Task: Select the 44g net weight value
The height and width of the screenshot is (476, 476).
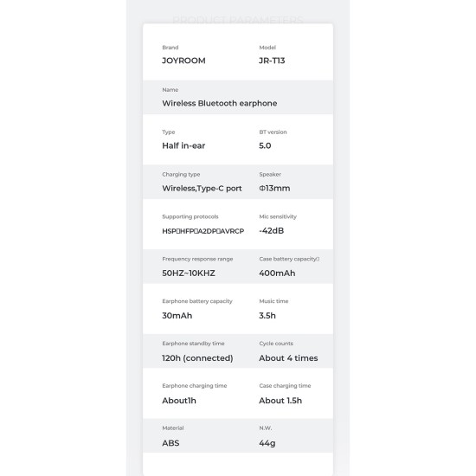Action: [267, 443]
